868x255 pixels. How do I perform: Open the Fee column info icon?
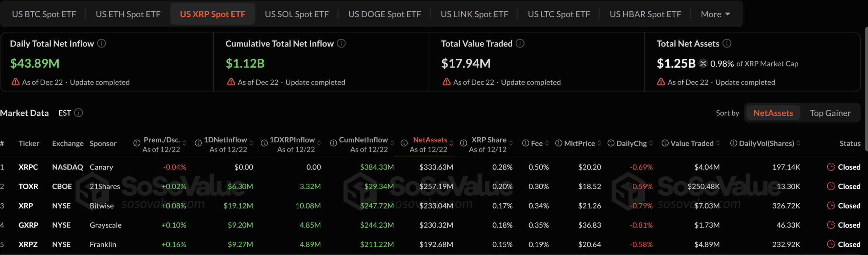[526, 143]
